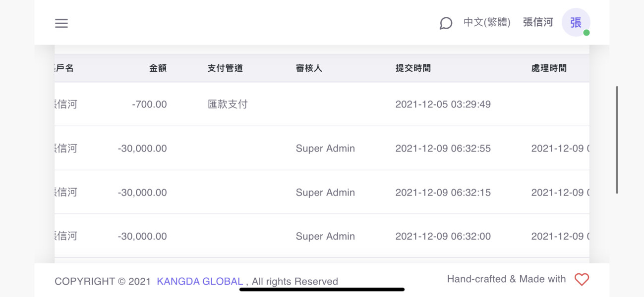The width and height of the screenshot is (644, 297).
Task: Click the heart icon in footer
Action: [582, 280]
